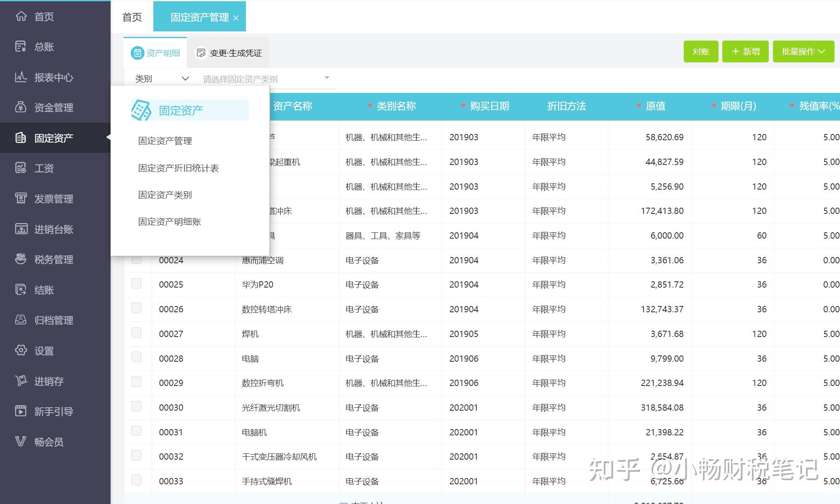The image size is (840, 504).
Task: Click the 税务管理 tax icon
Action: tap(21, 259)
